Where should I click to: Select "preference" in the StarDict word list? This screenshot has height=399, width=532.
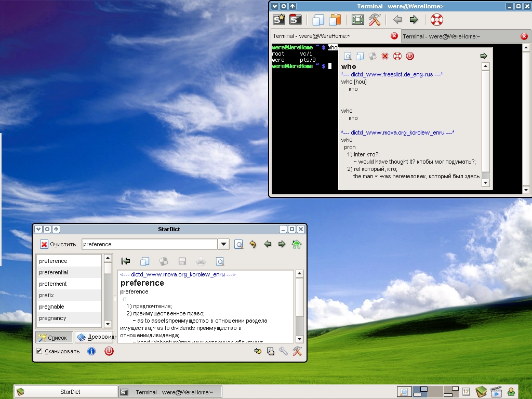coord(69,261)
